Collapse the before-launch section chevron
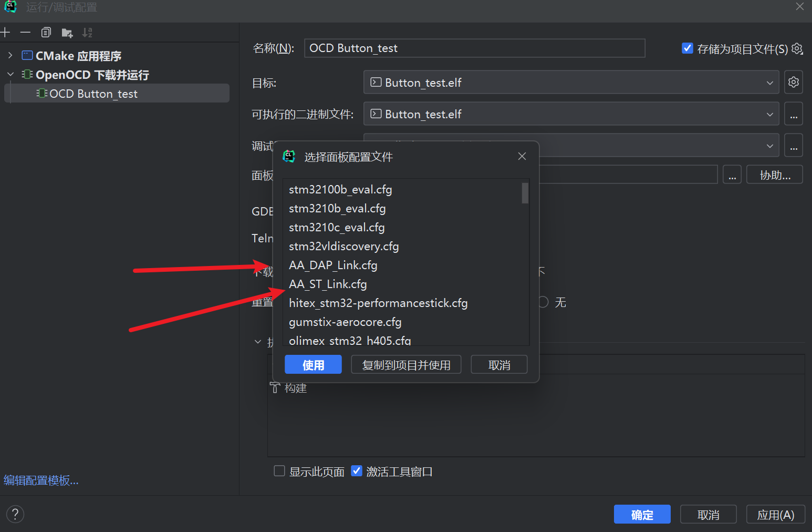 point(258,342)
